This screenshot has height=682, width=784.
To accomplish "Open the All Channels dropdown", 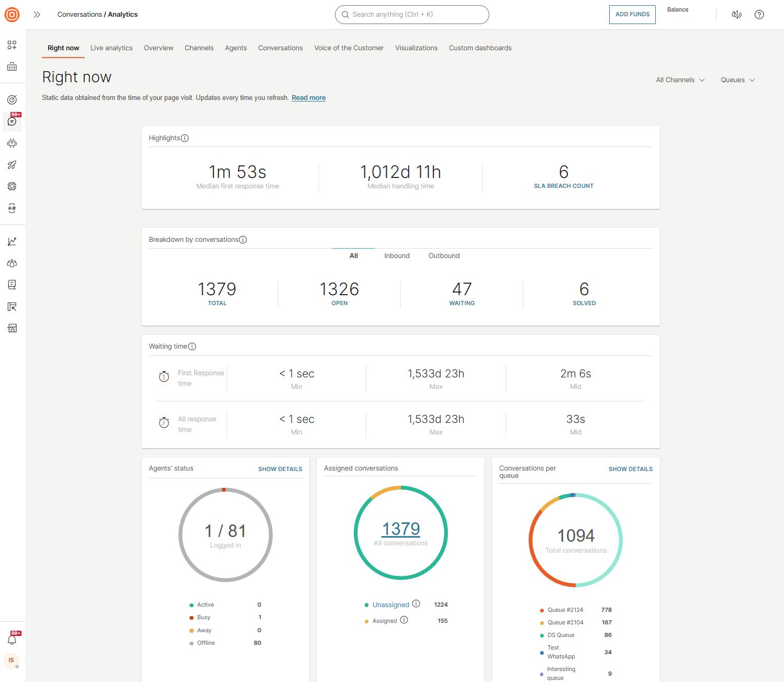I will click(x=679, y=80).
